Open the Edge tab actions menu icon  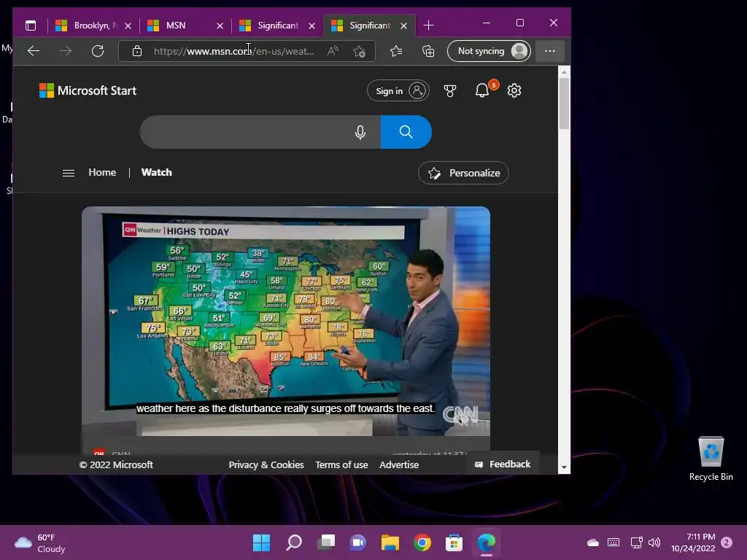point(31,26)
